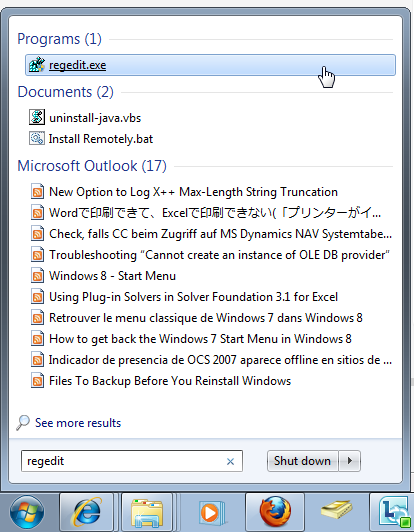Open the Microsoft Outlook (17) group header
414x532 pixels.
[x=92, y=166]
